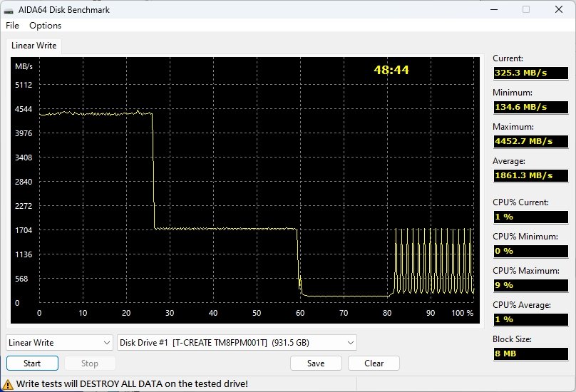Click the Block Size 8 MB field
The height and width of the screenshot is (392, 576).
(x=531, y=354)
